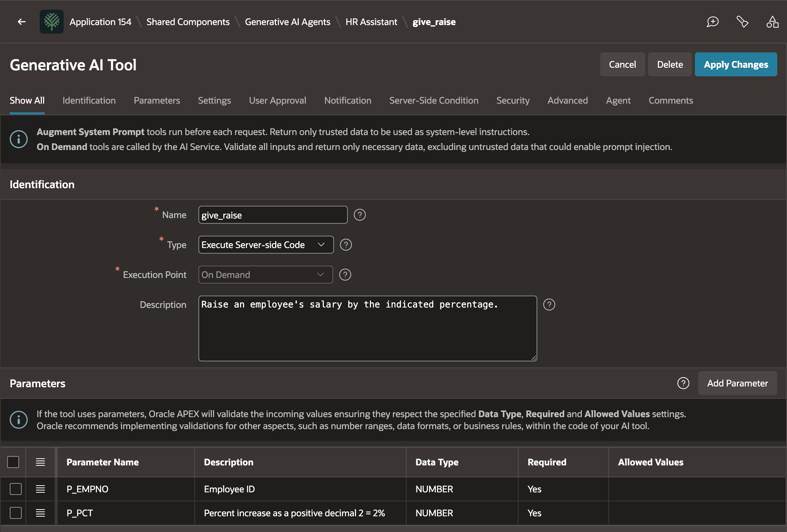787x532 pixels.
Task: Switch to the User Approval tab
Action: [277, 100]
